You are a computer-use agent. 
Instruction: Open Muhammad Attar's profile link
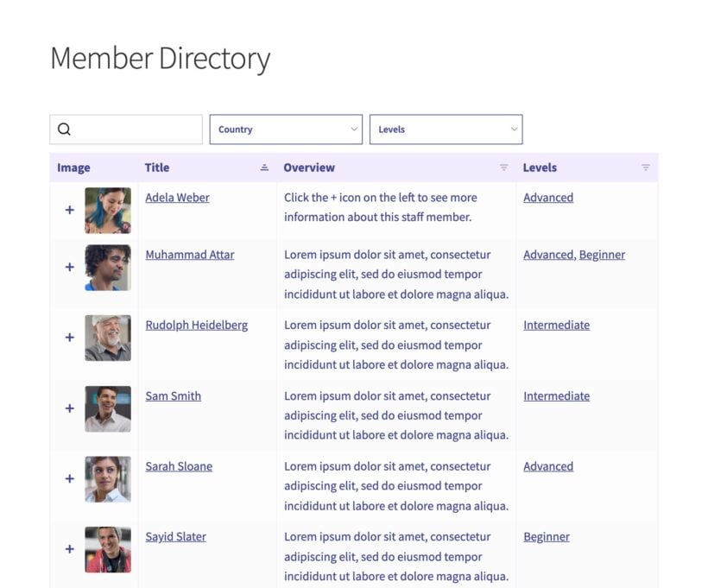click(x=190, y=255)
